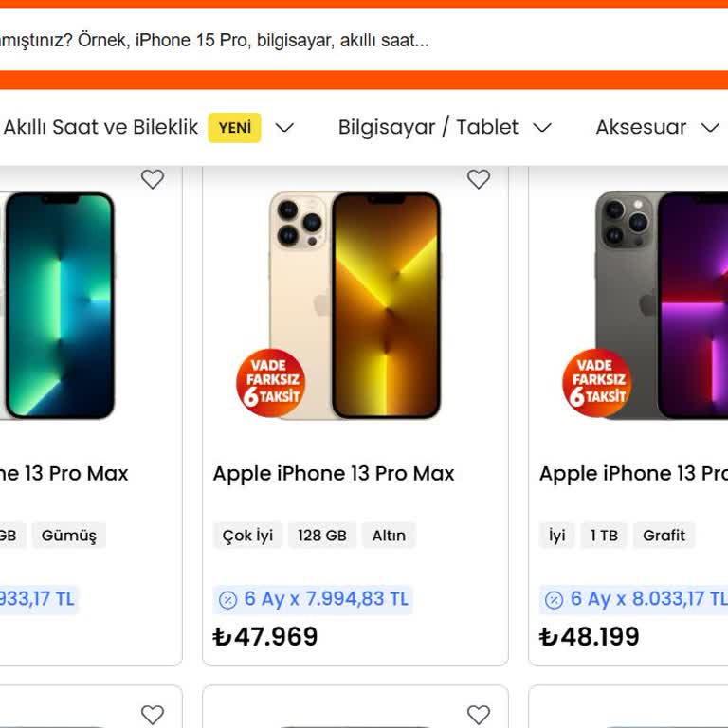728x728 pixels.
Task: Click green iPhone 13 Pro Max image
Action: click(x=57, y=303)
